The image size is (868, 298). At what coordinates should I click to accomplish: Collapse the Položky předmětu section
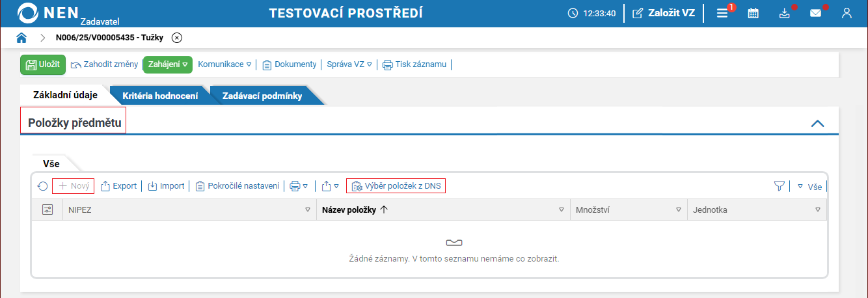click(818, 124)
